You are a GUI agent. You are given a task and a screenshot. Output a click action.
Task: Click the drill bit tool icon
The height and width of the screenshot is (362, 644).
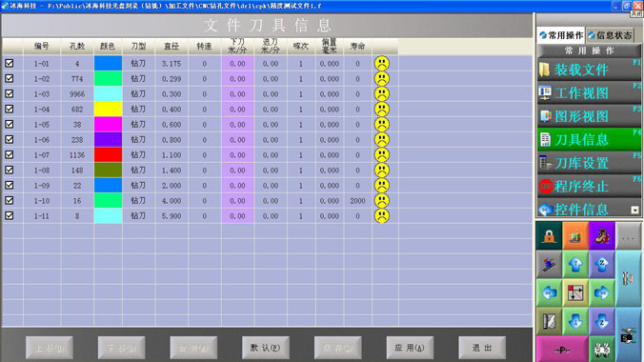(x=549, y=321)
